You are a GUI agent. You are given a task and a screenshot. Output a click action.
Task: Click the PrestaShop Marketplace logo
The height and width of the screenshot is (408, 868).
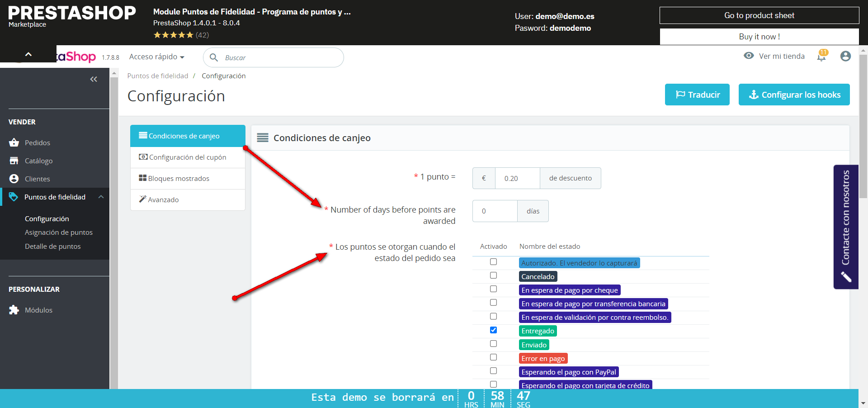pos(72,16)
